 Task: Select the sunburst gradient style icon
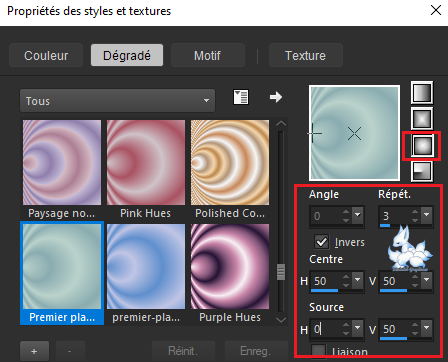[422, 146]
